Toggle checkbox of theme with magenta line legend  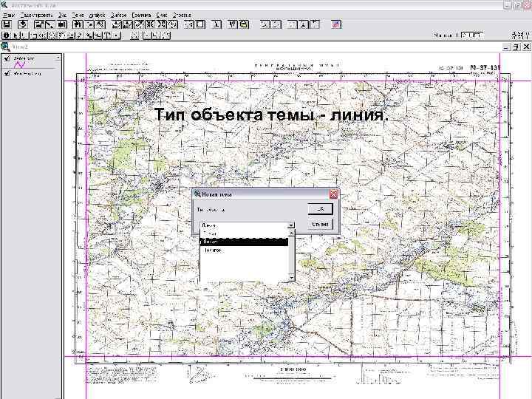click(x=7, y=58)
